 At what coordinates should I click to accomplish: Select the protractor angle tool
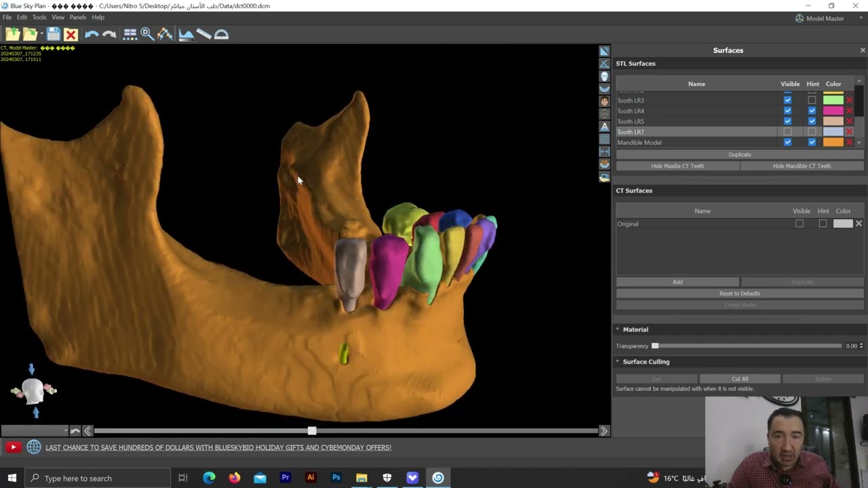point(221,34)
